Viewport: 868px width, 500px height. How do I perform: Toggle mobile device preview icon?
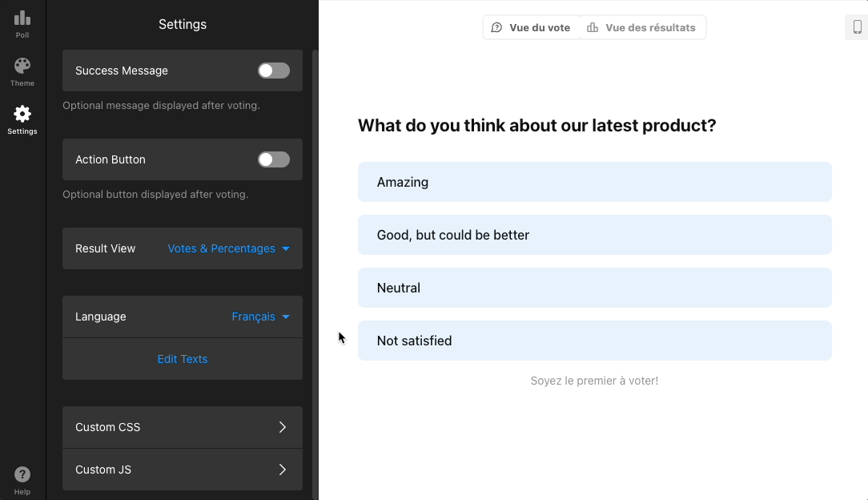tap(857, 27)
